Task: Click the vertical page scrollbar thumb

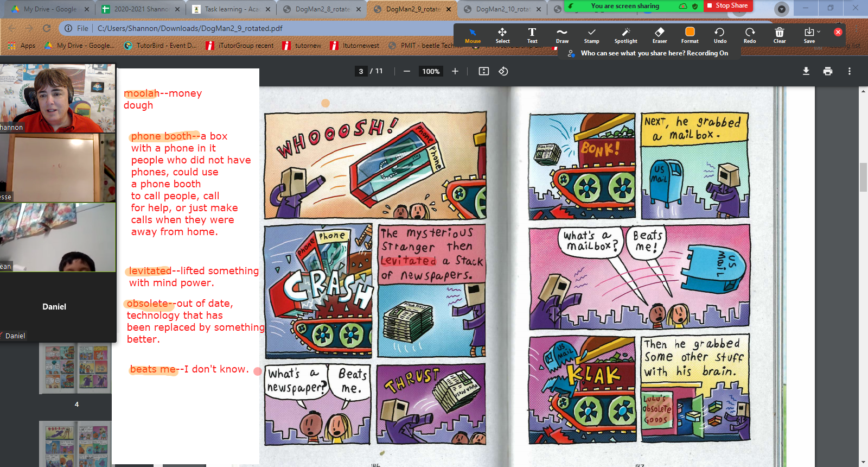Action: [x=863, y=177]
